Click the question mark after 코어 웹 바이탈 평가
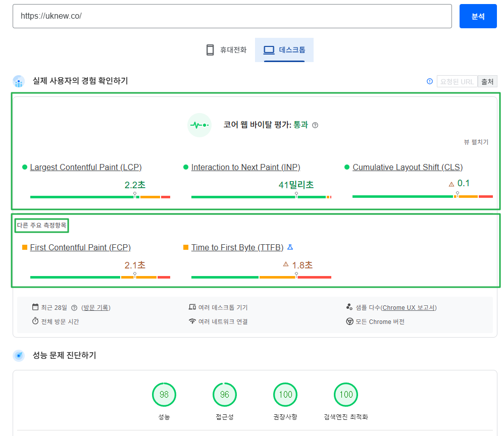 pyautogui.click(x=315, y=125)
